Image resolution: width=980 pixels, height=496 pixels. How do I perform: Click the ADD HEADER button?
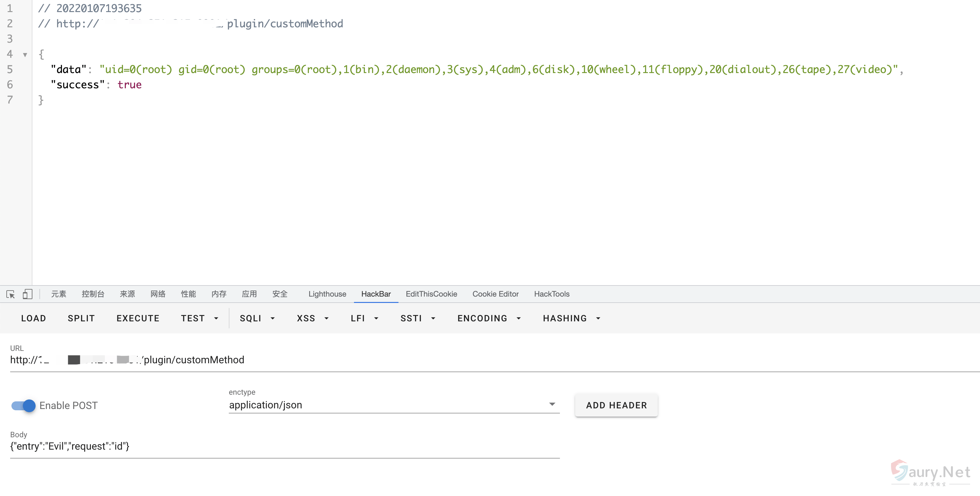[616, 406]
